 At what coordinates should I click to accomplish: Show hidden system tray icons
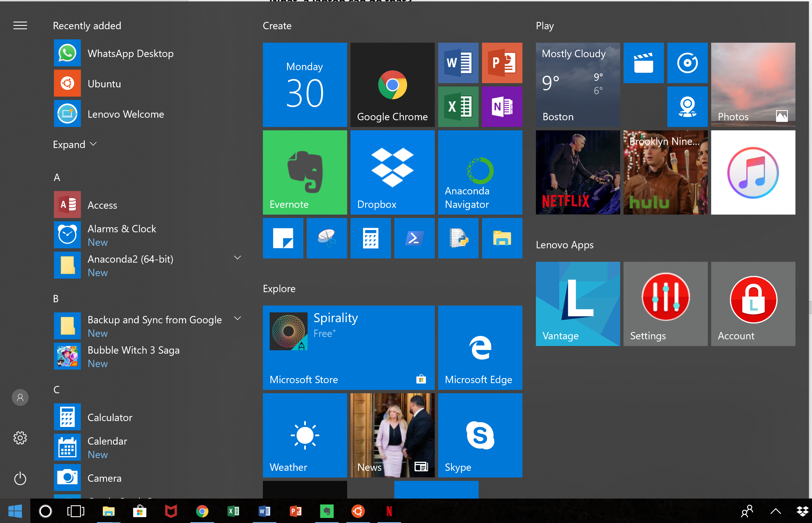776,511
